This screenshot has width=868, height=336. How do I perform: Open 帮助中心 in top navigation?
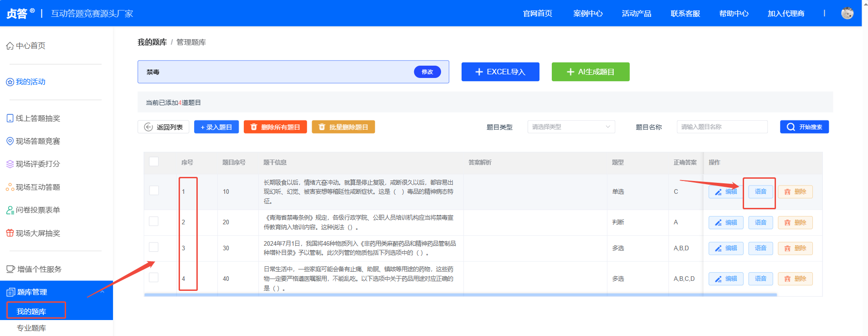[x=734, y=14]
